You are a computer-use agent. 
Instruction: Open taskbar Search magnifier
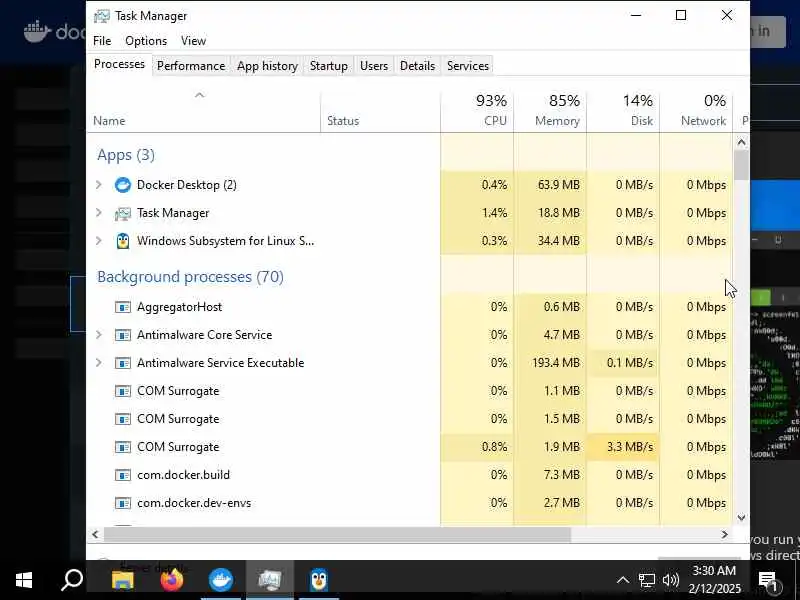[x=71, y=580]
